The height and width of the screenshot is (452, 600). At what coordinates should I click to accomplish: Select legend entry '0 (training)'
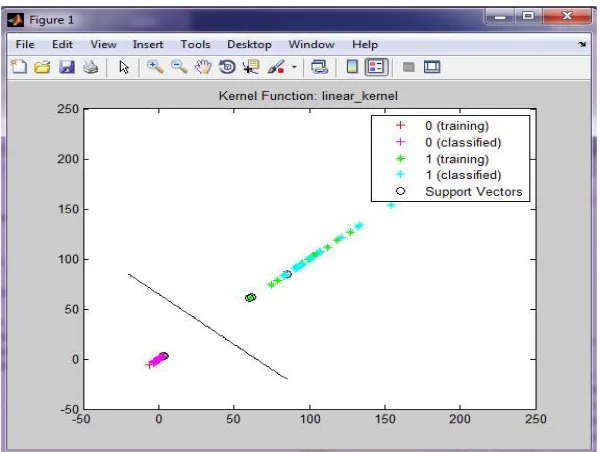point(457,126)
